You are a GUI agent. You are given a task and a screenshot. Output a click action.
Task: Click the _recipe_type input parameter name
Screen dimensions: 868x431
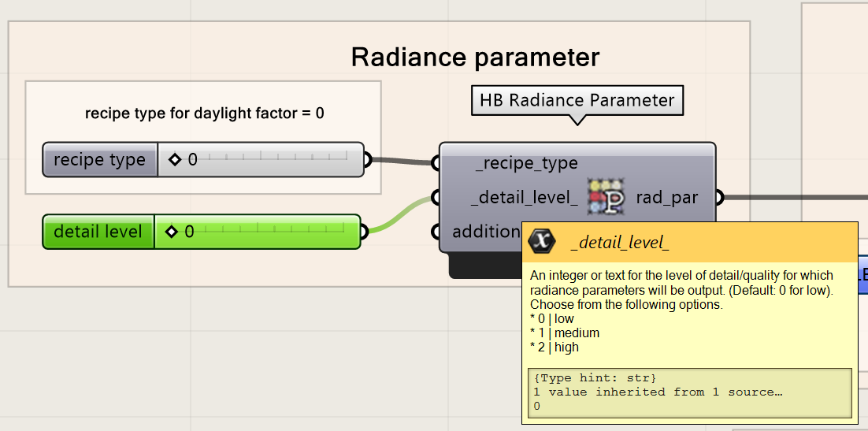pyautogui.click(x=526, y=163)
